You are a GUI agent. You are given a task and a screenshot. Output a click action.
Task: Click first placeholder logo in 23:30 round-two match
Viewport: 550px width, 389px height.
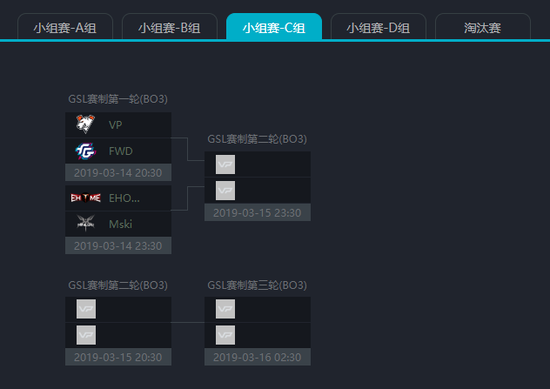coord(225,164)
